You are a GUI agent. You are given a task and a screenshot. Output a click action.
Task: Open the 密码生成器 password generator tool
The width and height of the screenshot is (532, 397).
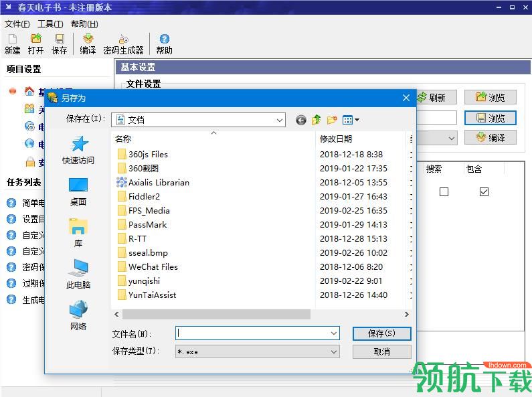click(x=123, y=44)
